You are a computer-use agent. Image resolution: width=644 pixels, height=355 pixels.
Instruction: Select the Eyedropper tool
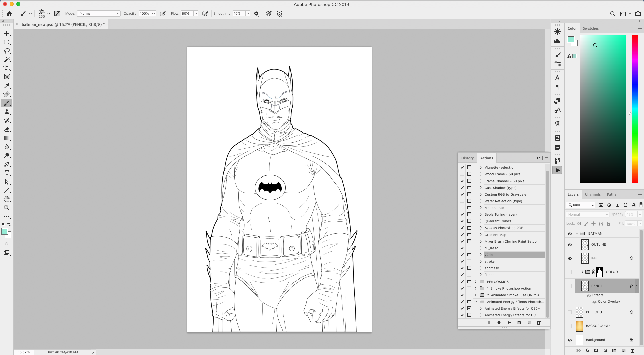(7, 86)
